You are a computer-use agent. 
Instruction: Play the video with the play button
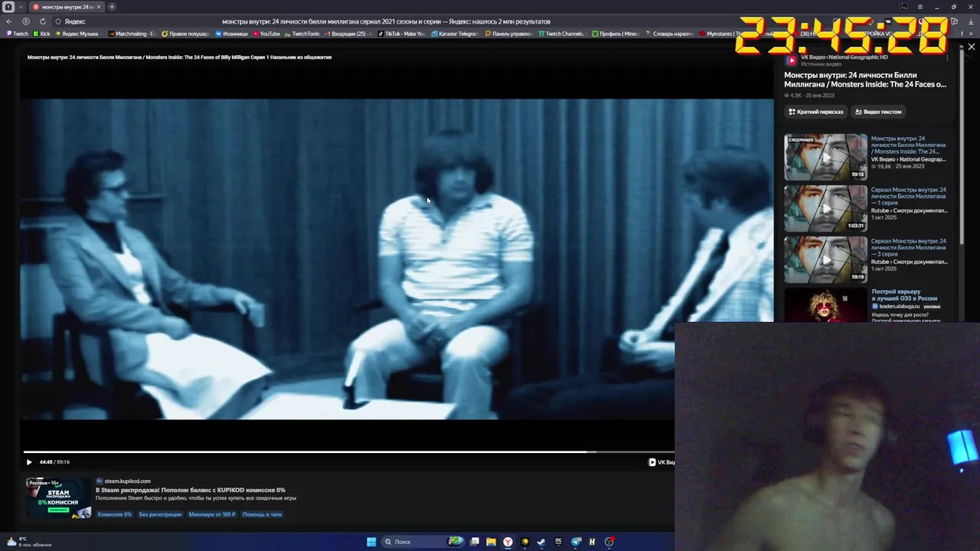click(29, 461)
